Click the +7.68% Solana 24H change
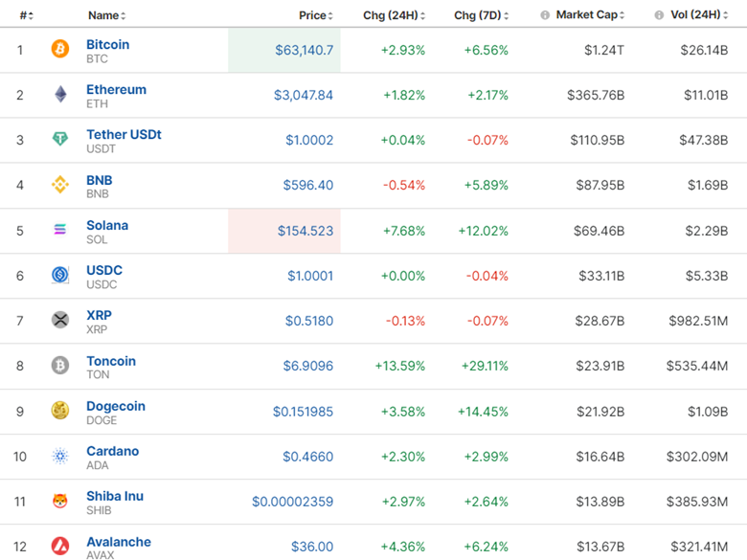 pyautogui.click(x=404, y=231)
